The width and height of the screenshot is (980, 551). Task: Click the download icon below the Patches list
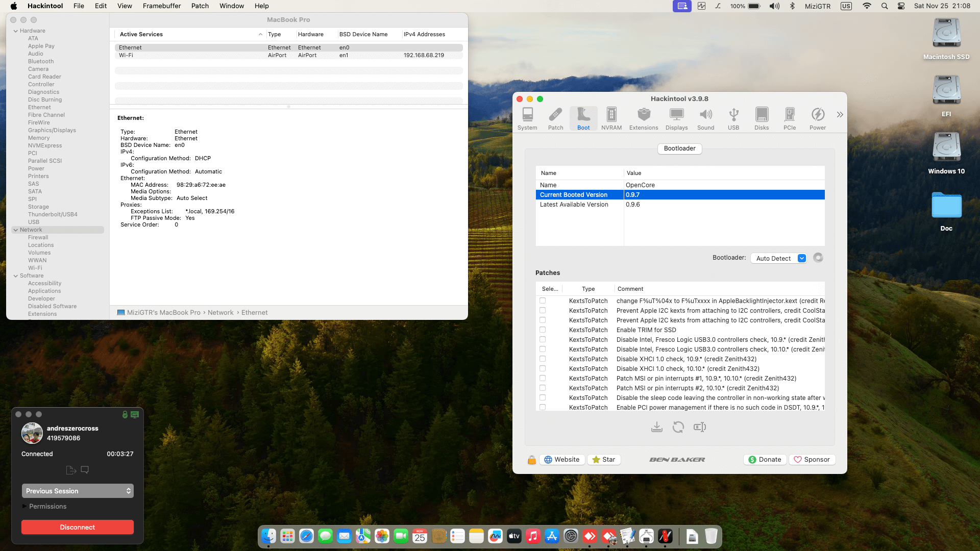657,427
